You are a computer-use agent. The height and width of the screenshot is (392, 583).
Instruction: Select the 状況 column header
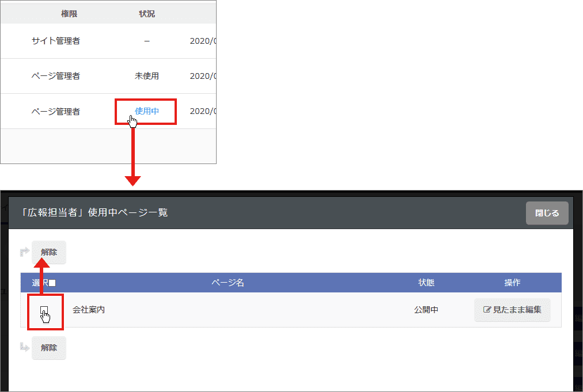(x=147, y=14)
